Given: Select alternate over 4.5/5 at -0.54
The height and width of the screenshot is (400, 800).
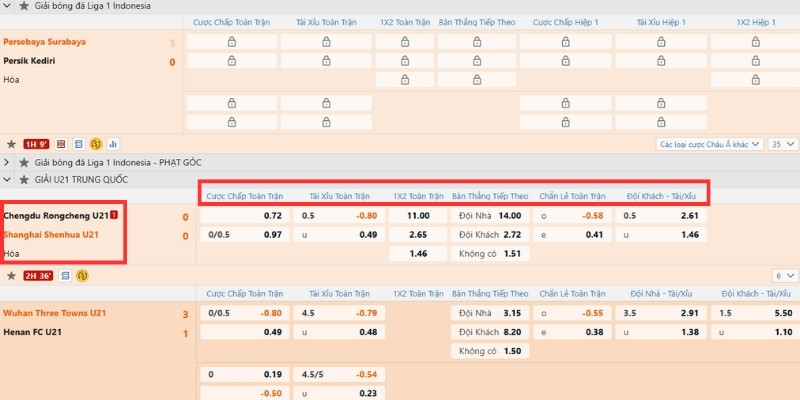Looking at the screenshot, I should (x=339, y=374).
